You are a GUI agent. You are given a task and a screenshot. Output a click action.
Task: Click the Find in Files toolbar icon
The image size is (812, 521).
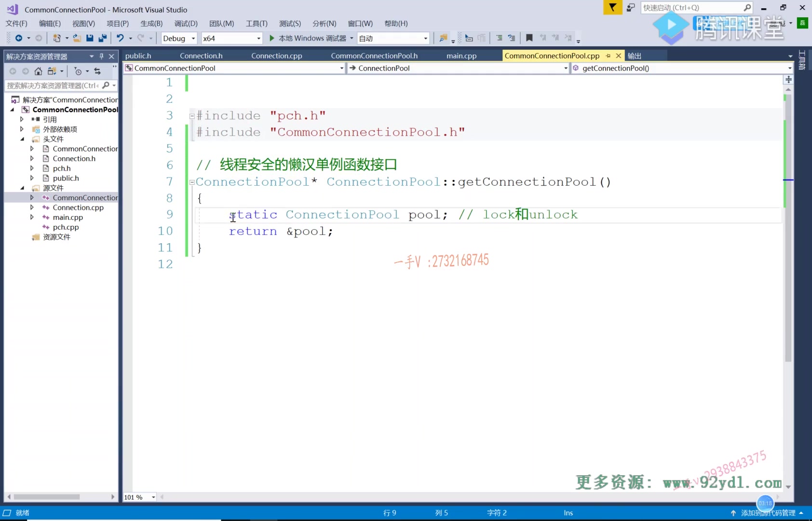click(444, 38)
